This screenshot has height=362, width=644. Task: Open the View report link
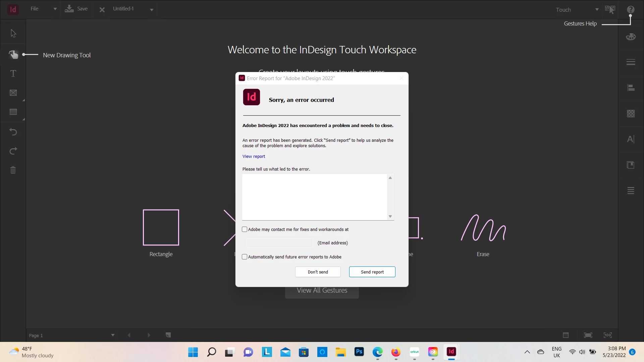[254, 157]
